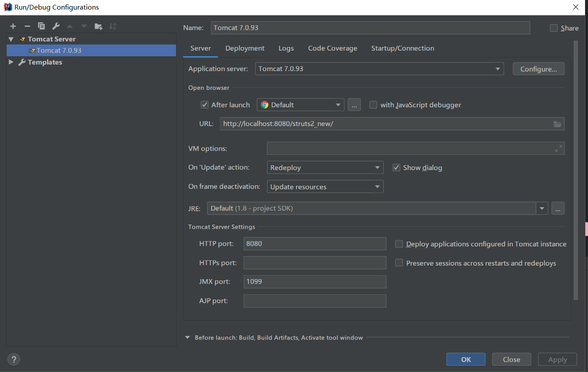This screenshot has width=588, height=372.
Task: Click the wrench icon beside Templates
Action: coord(22,62)
